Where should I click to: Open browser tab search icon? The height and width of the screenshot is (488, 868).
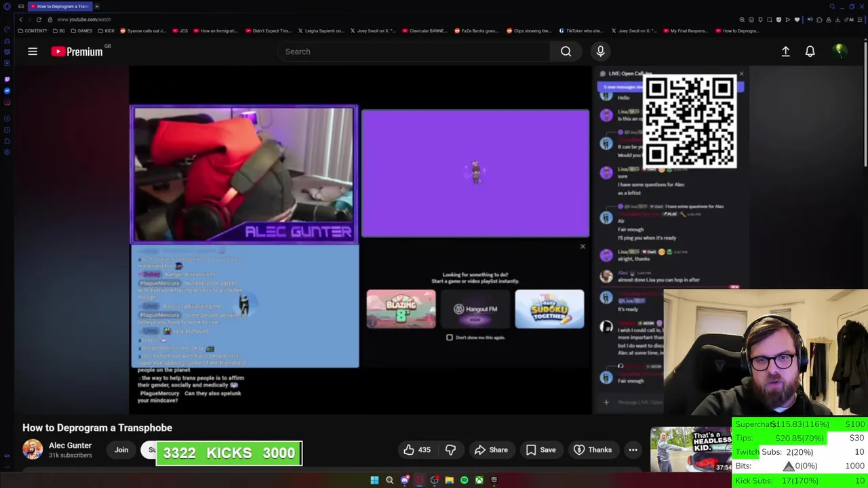click(832, 6)
